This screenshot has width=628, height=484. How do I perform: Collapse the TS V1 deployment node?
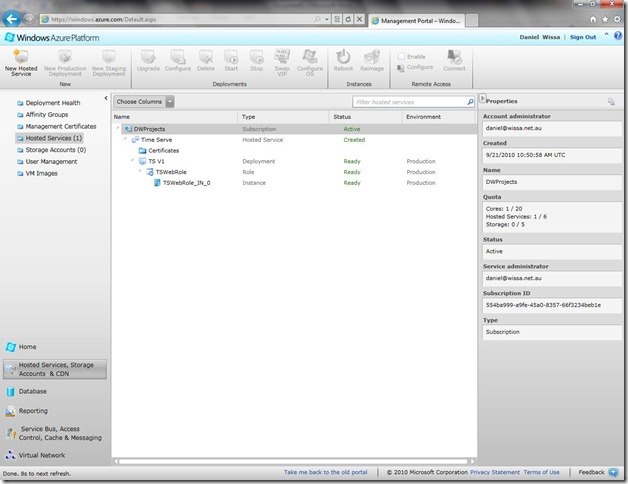tap(133, 161)
